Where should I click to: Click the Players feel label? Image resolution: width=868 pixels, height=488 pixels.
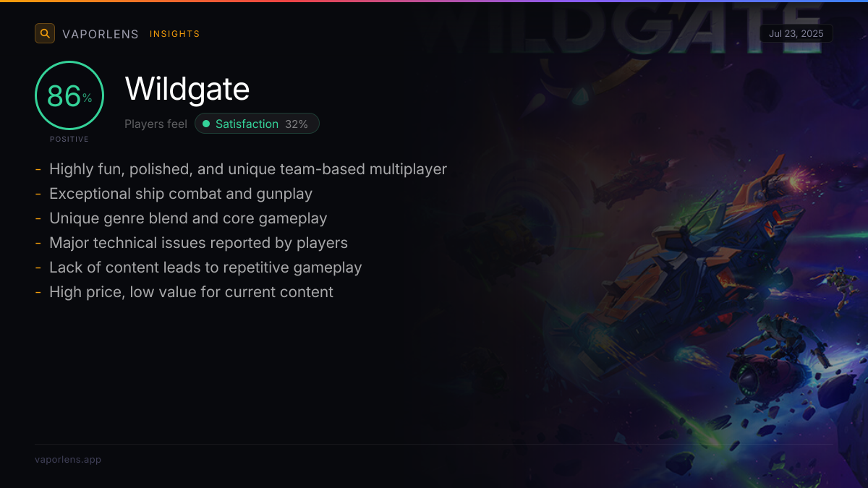(156, 124)
